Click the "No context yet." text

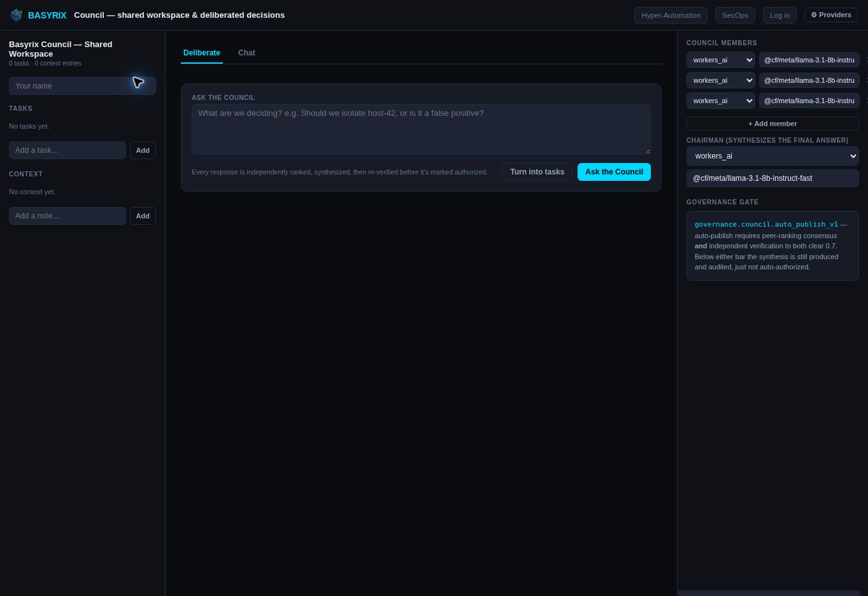click(32, 192)
